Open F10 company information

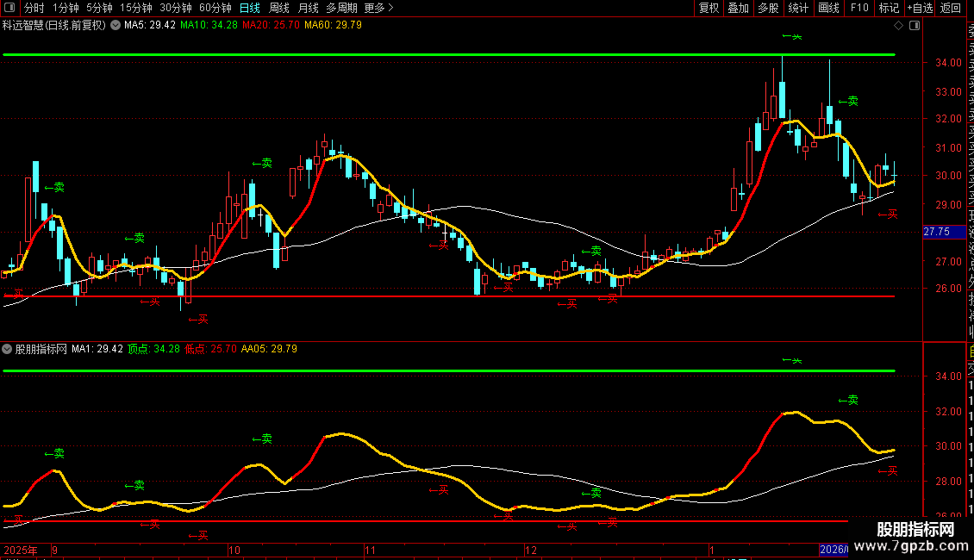click(859, 8)
